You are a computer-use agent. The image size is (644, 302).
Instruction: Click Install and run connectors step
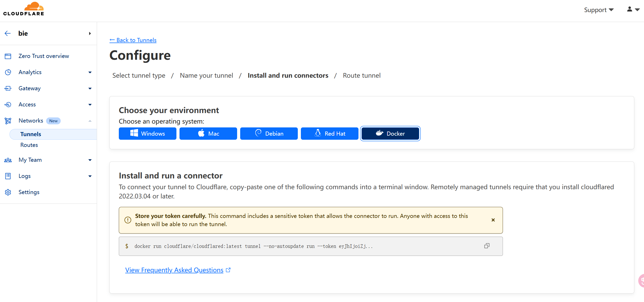pyautogui.click(x=288, y=75)
